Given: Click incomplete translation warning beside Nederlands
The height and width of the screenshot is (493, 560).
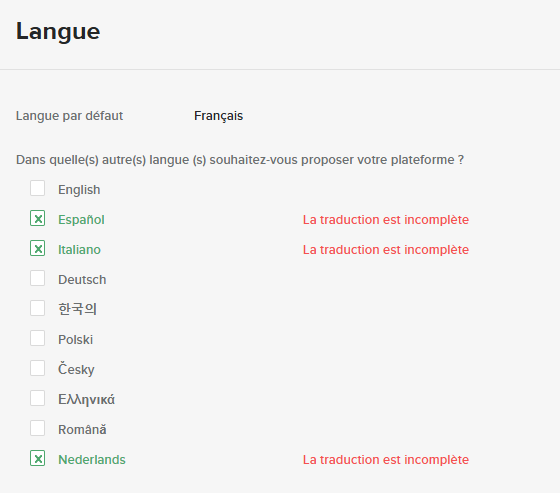Looking at the screenshot, I should (386, 460).
